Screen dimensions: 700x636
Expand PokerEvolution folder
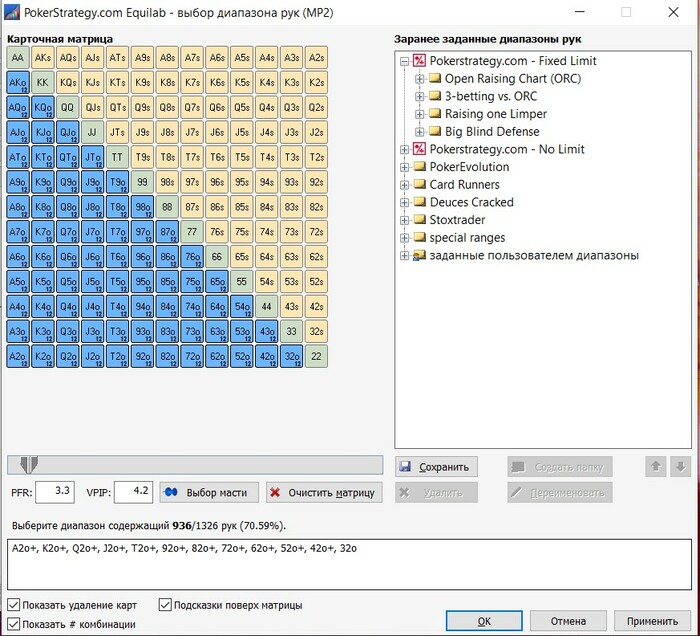tap(404, 167)
